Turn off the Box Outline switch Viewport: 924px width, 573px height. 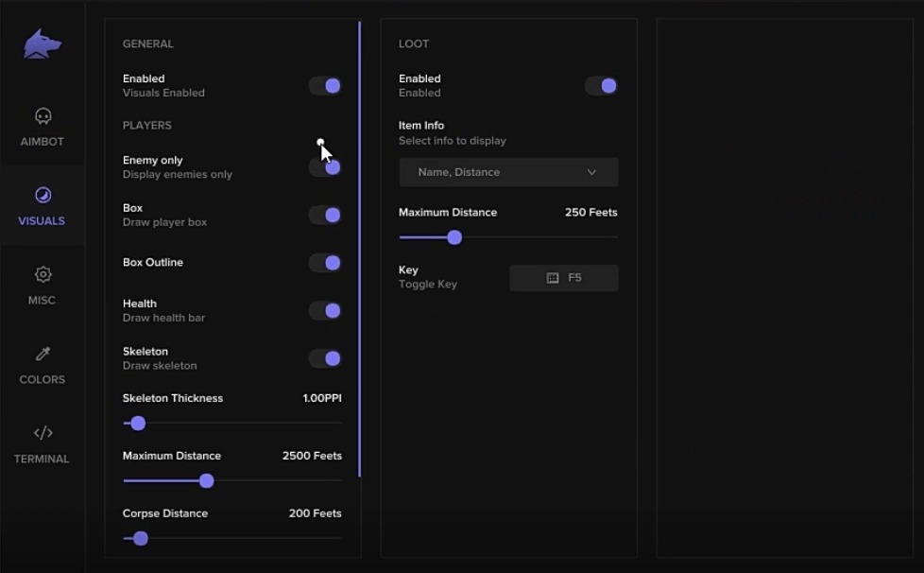(x=325, y=263)
